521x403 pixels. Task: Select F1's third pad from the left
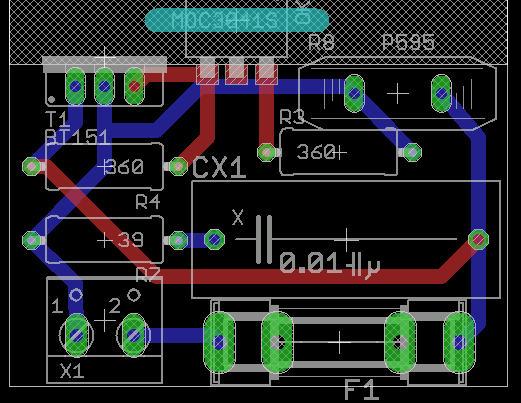(x=400, y=342)
